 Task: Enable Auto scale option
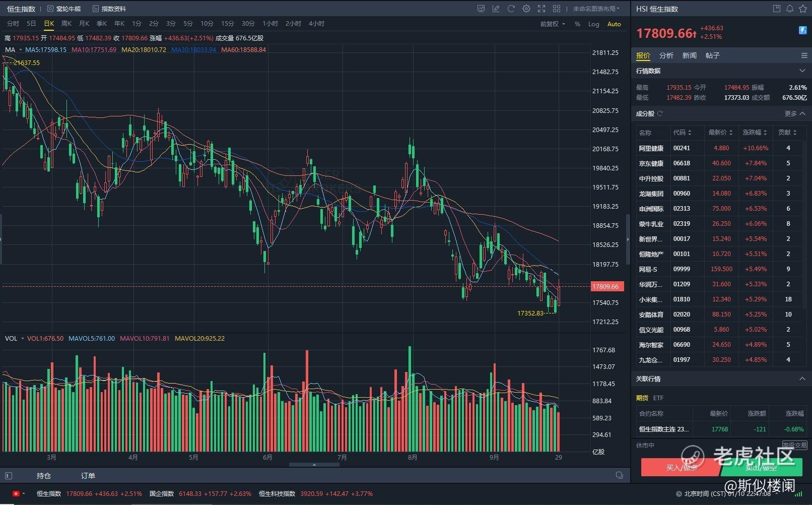tap(614, 24)
